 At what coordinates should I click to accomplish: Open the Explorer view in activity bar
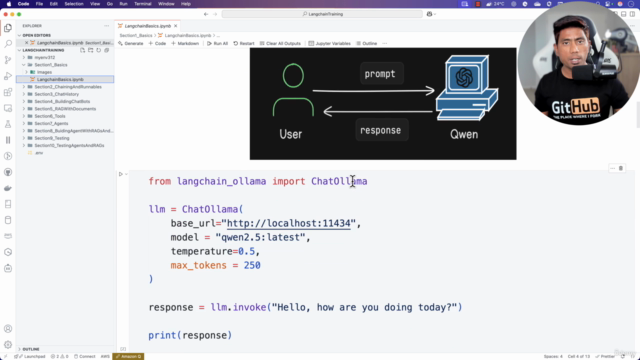click(x=8, y=28)
